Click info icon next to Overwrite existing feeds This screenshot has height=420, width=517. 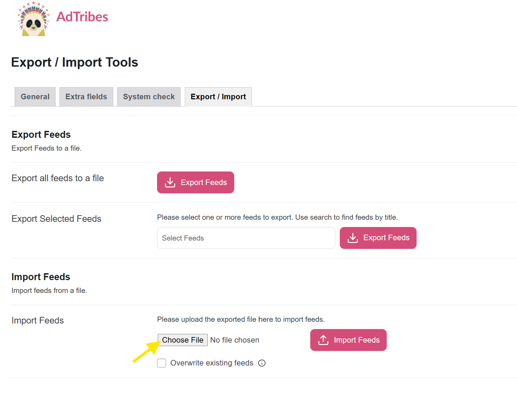point(262,363)
